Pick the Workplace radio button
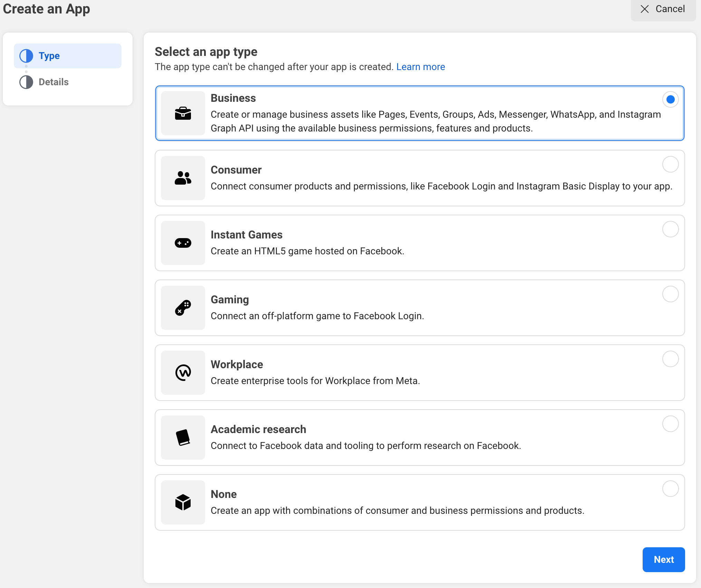 click(x=670, y=359)
